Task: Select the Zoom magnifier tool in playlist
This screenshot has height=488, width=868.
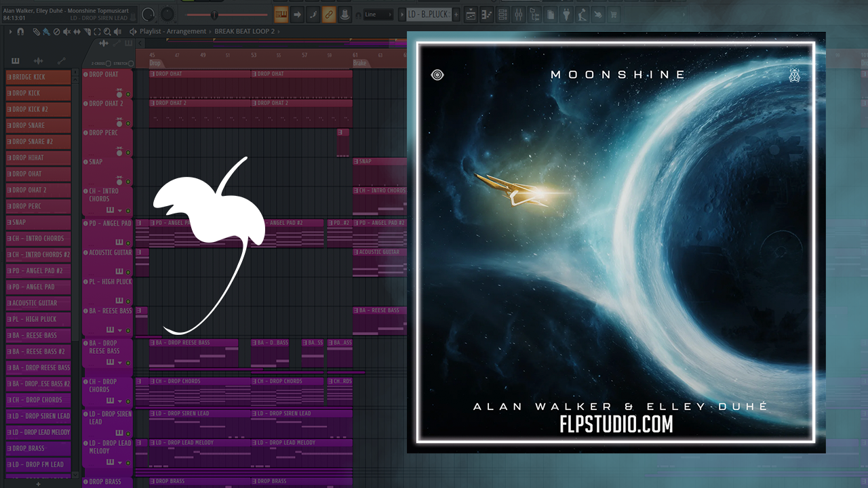Action: click(x=106, y=32)
